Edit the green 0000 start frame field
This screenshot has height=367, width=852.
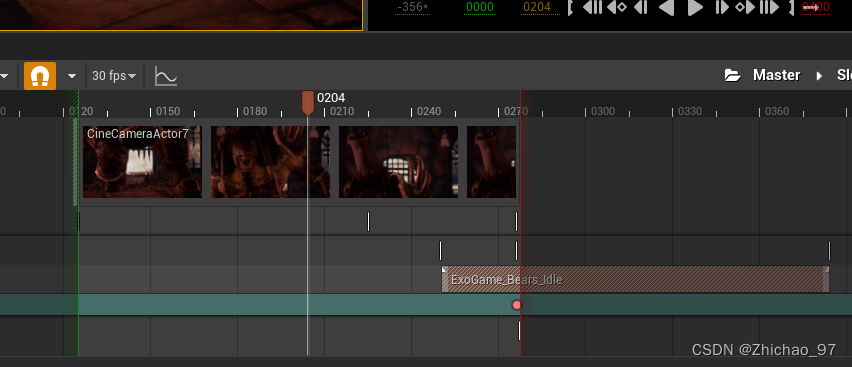(x=479, y=7)
